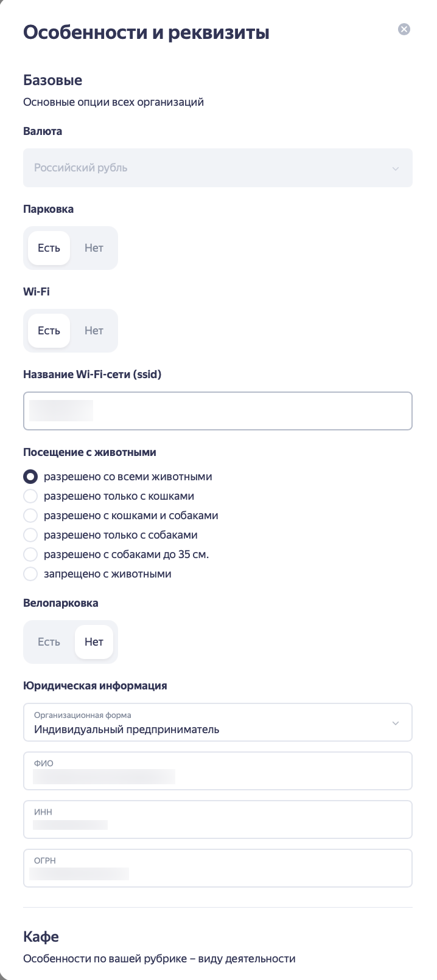Select разрешено со всеми животными option
Screen dimensions: 437x980
[30, 477]
